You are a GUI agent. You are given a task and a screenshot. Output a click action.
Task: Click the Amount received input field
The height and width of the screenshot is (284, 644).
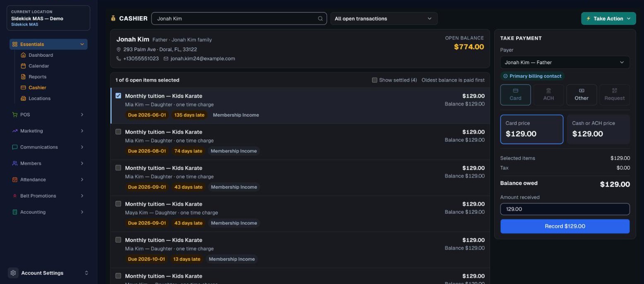(x=565, y=209)
